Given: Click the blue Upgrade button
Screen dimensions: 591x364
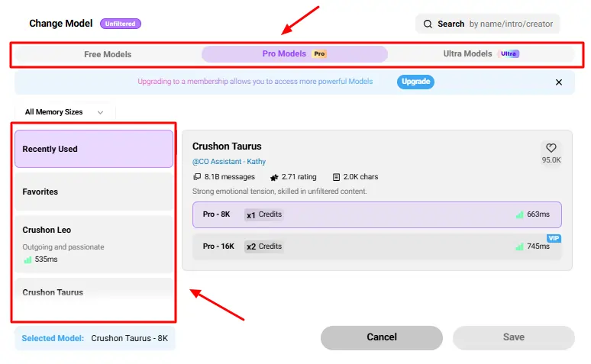Looking at the screenshot, I should tap(415, 82).
